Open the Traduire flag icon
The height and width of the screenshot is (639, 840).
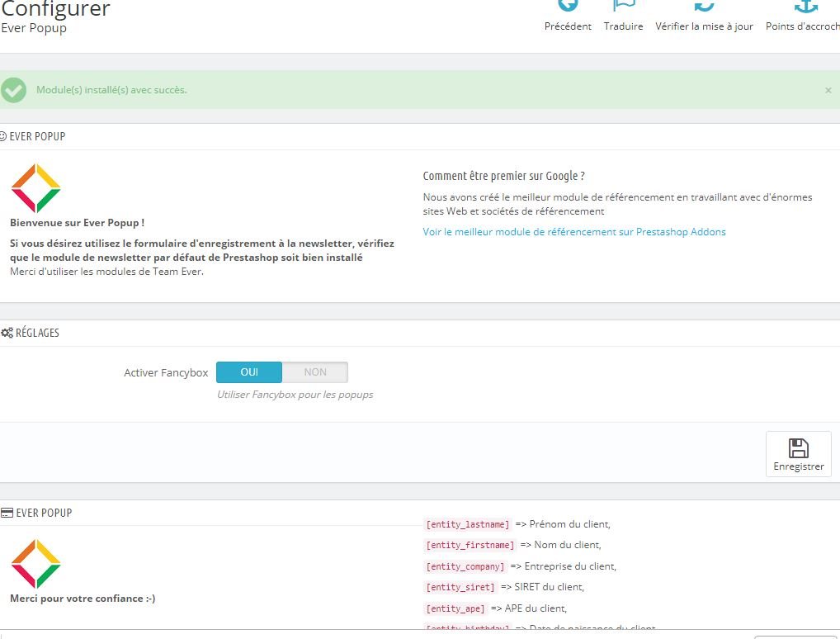tap(624, 5)
